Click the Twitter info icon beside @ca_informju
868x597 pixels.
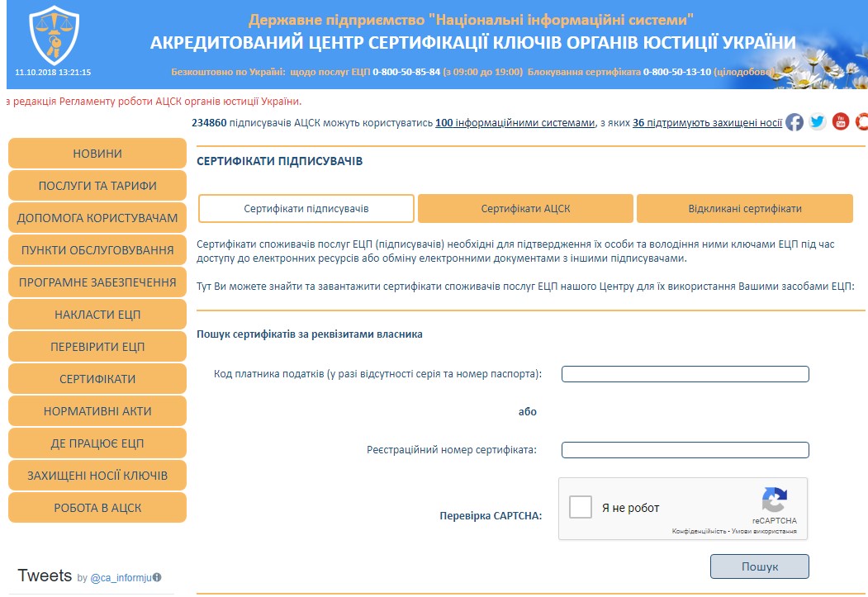[x=157, y=578]
